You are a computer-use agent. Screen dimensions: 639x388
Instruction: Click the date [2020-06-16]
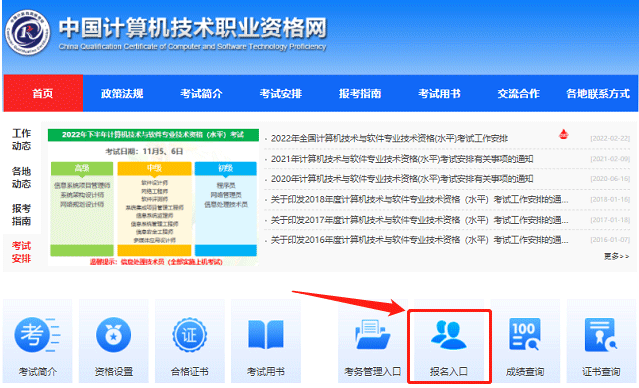click(x=610, y=179)
